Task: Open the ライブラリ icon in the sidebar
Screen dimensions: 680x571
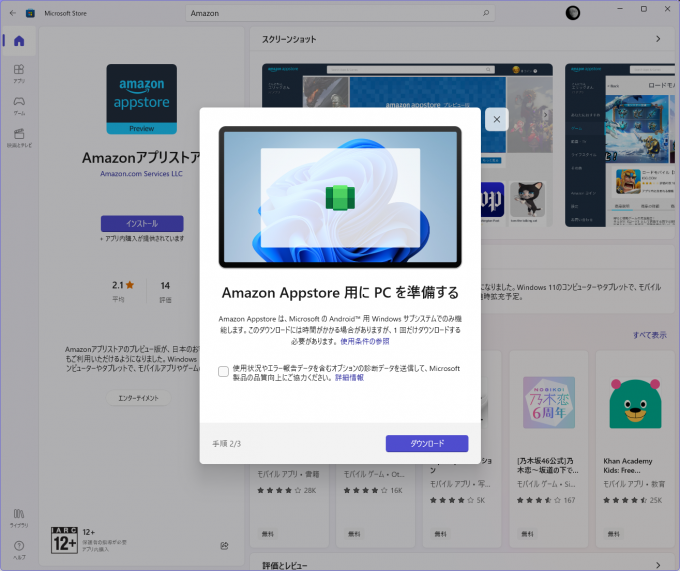Action: pos(19,518)
